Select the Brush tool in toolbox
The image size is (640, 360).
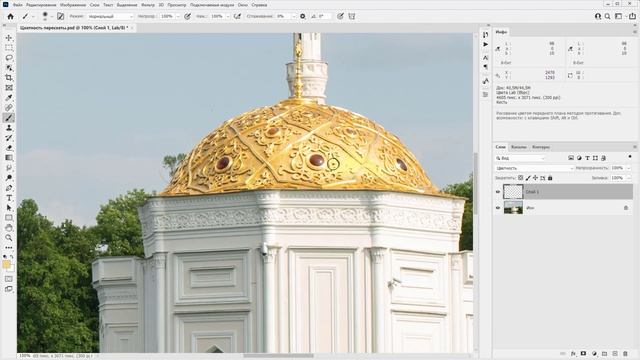tap(9, 118)
